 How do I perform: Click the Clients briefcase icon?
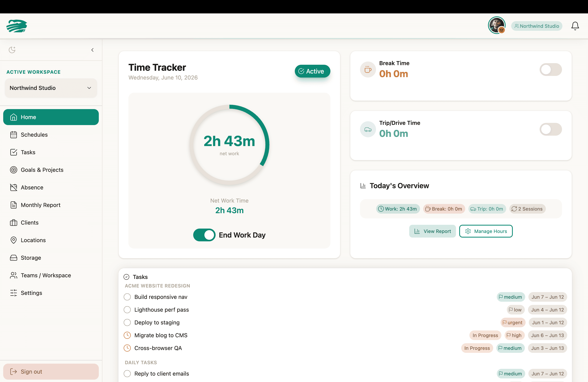point(14,223)
